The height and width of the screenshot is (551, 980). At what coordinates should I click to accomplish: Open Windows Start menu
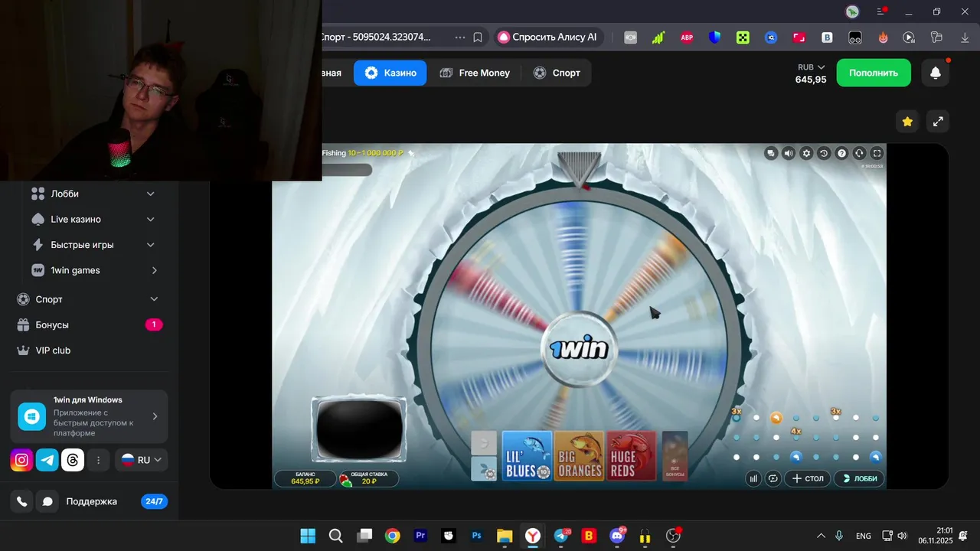point(308,536)
